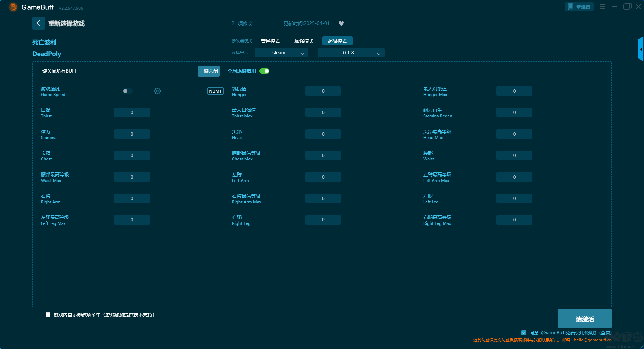Viewport: 644px width, 349px height.
Task: Click the GameBuff logo icon
Action: point(13,7)
